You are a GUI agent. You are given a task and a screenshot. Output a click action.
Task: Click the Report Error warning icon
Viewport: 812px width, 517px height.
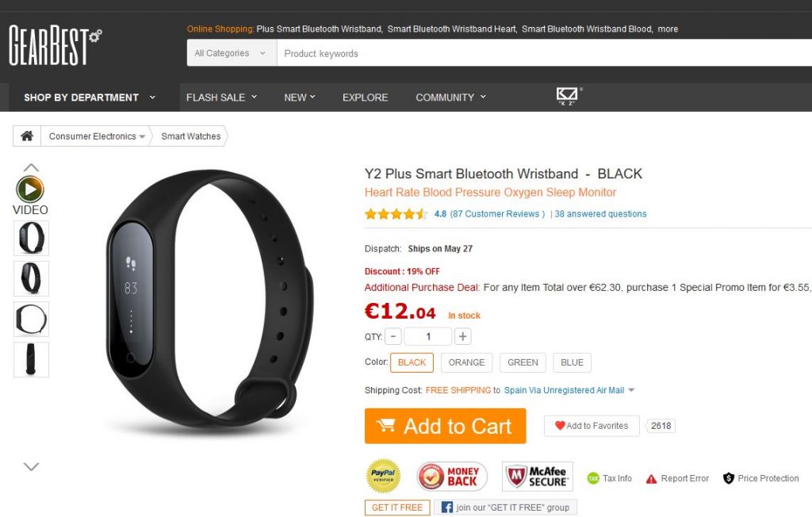tap(652, 479)
